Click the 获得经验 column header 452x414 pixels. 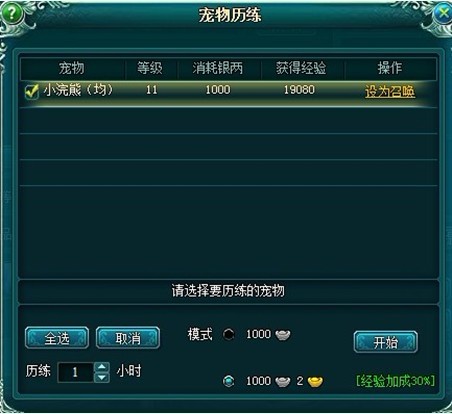[301, 68]
